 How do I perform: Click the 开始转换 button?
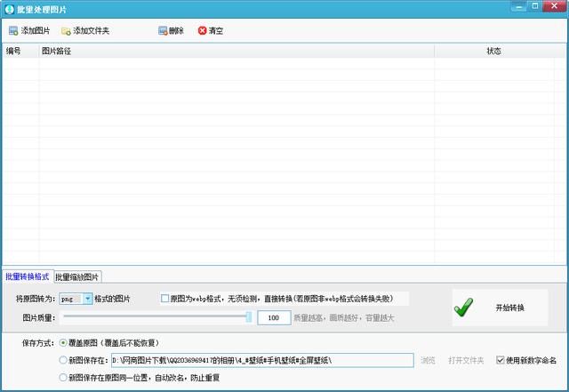[x=509, y=308]
